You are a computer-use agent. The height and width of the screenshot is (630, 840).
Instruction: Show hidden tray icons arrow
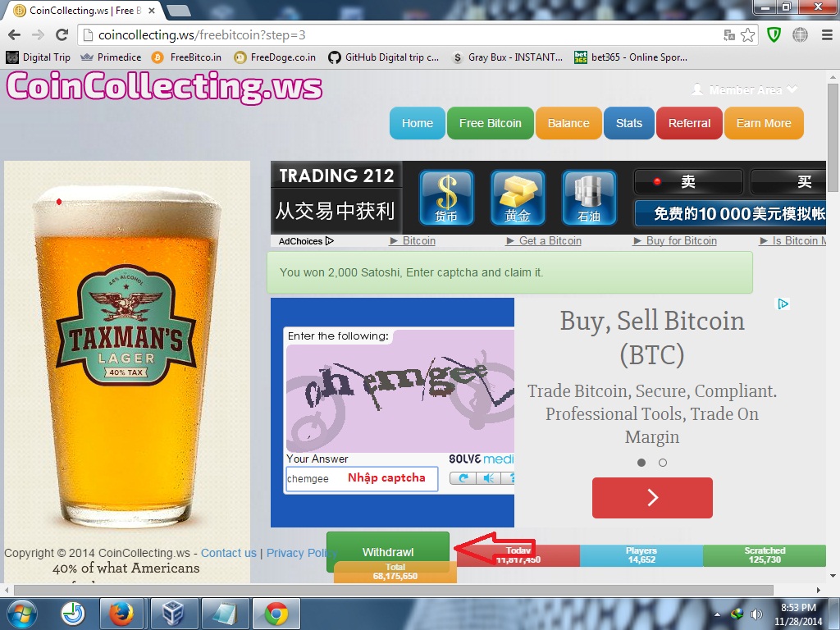tap(717, 614)
